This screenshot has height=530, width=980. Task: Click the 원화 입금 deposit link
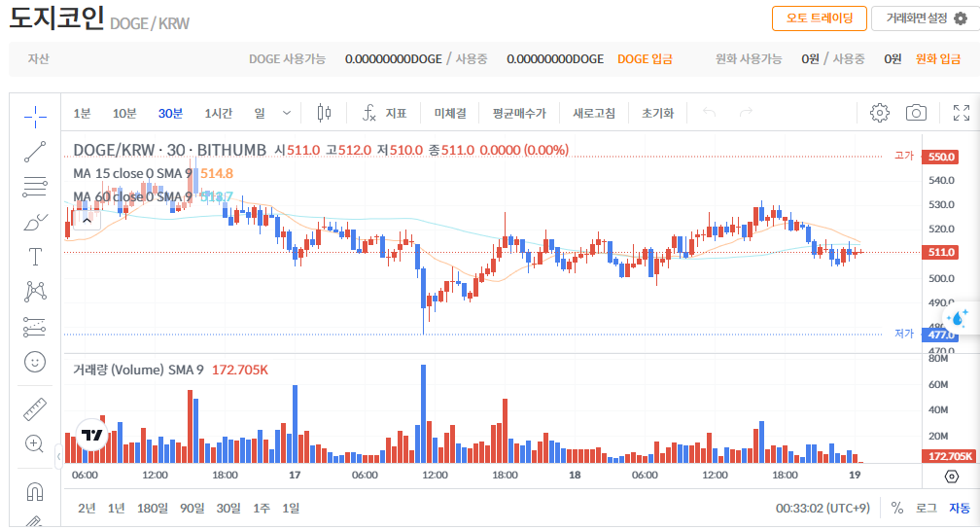coord(938,58)
